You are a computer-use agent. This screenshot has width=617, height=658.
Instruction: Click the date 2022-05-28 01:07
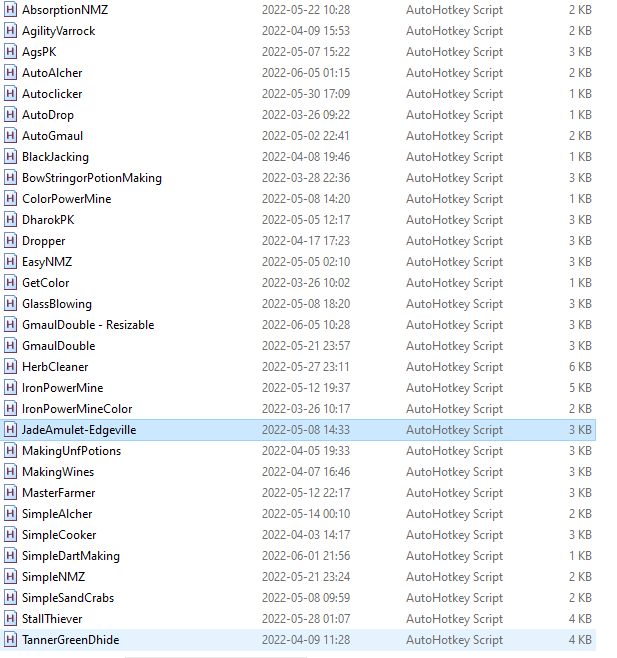click(x=306, y=619)
